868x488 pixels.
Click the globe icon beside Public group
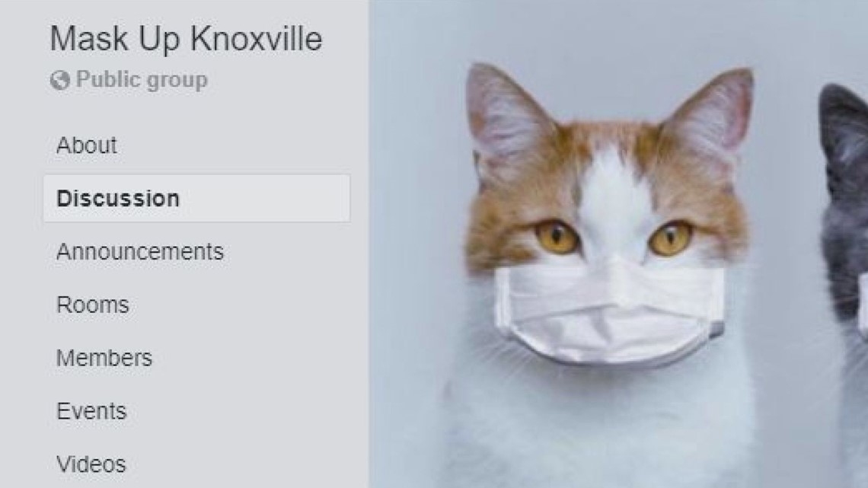tap(60, 80)
